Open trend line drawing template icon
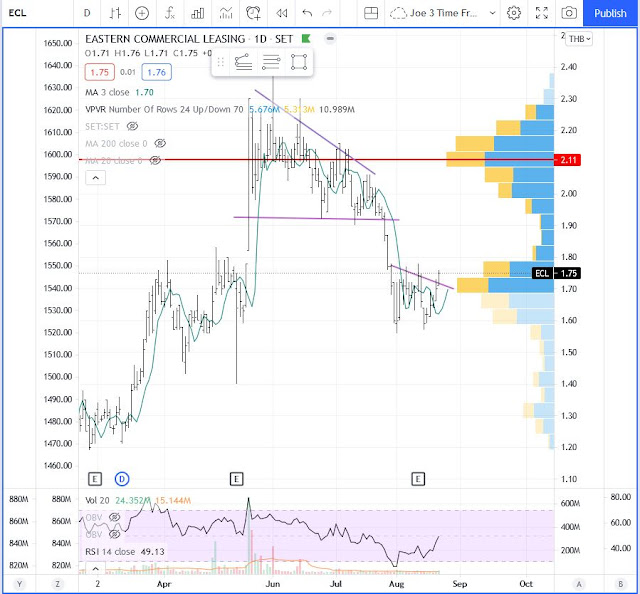This screenshot has width=640, height=594. click(x=243, y=62)
